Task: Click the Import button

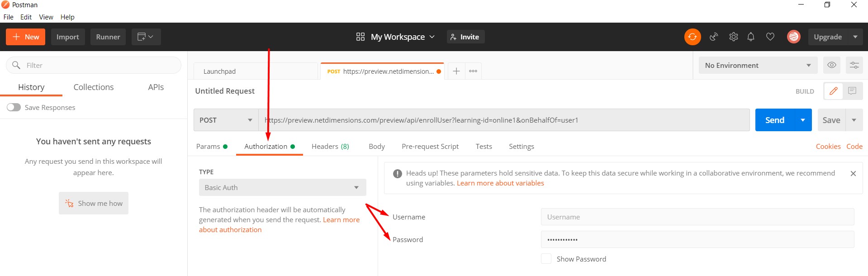Action: 68,37
